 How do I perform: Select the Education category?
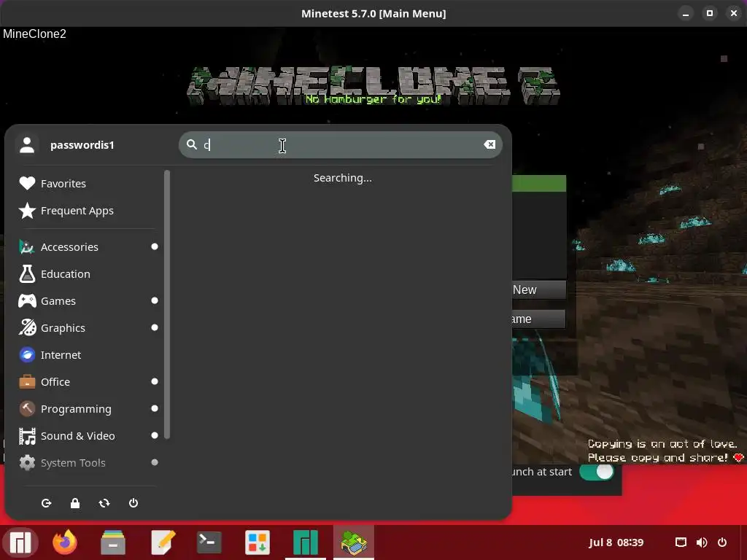pos(88,274)
